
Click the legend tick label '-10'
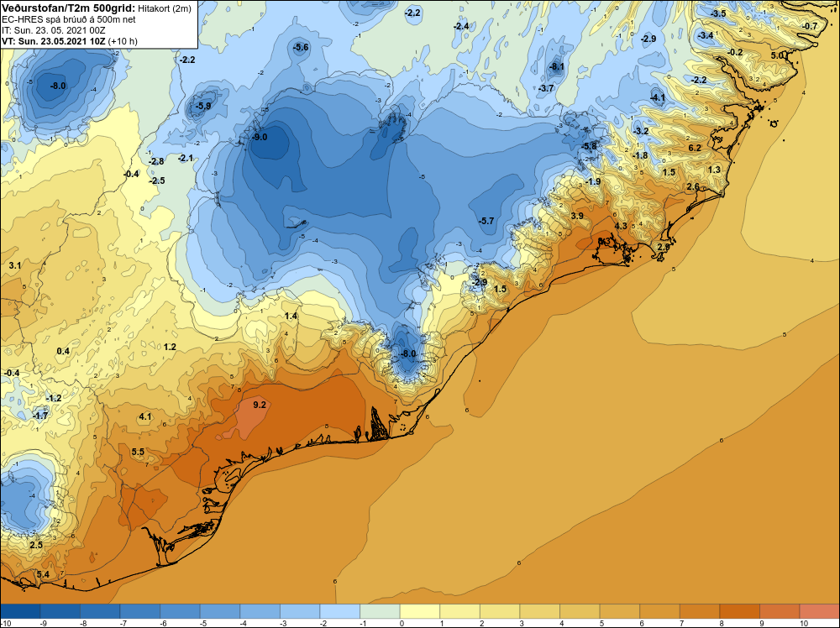click(x=5, y=624)
